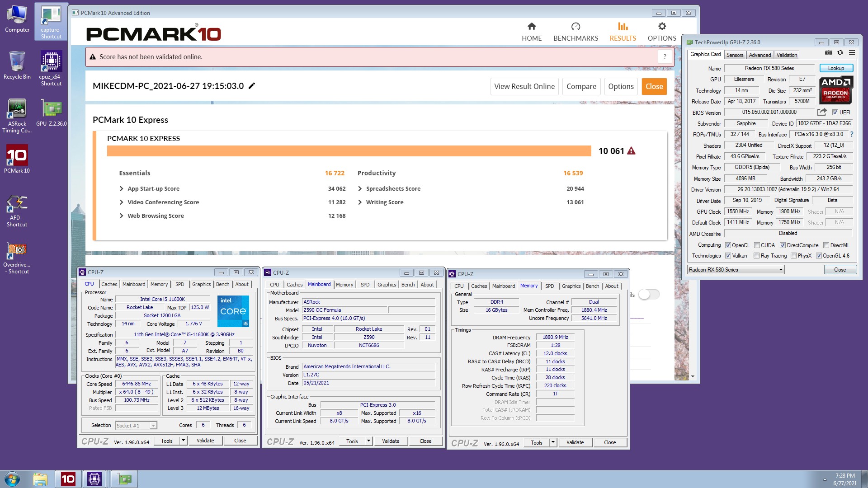Open the Computer desktop icon
Image resolution: width=868 pixels, height=488 pixels.
(x=17, y=19)
